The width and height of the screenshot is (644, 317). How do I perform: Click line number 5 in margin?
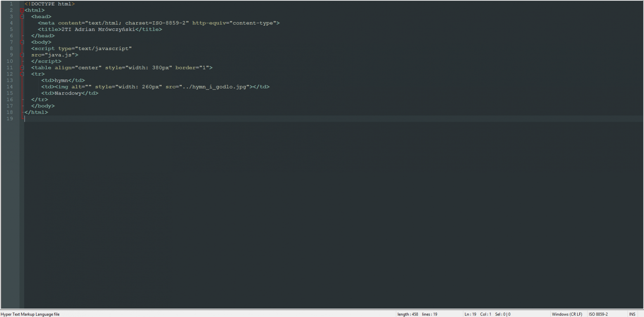pyautogui.click(x=11, y=29)
